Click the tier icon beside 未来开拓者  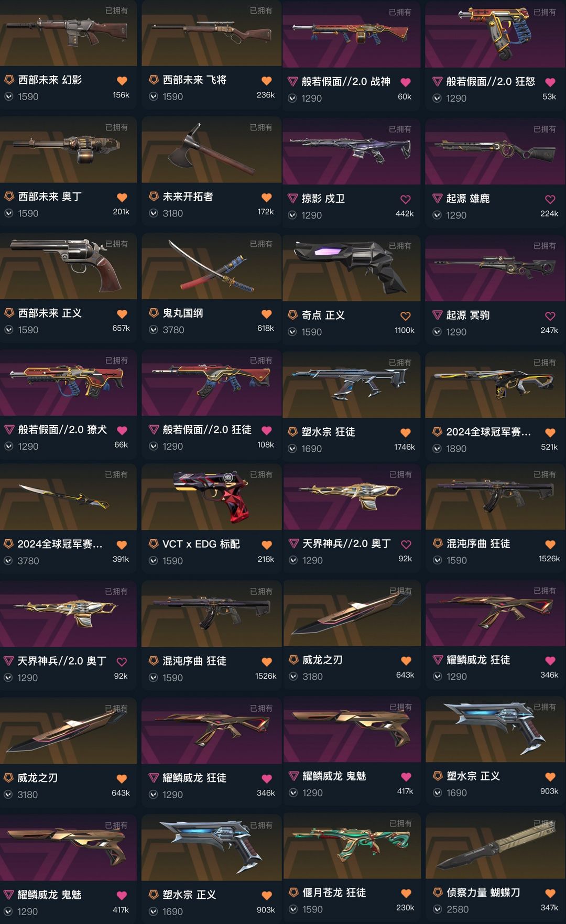coord(154,196)
